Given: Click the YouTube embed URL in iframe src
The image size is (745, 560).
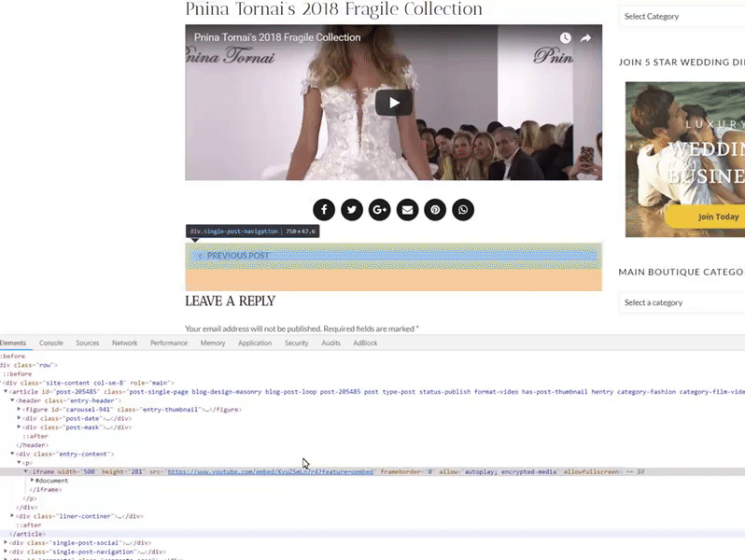Looking at the screenshot, I should coord(271,471).
